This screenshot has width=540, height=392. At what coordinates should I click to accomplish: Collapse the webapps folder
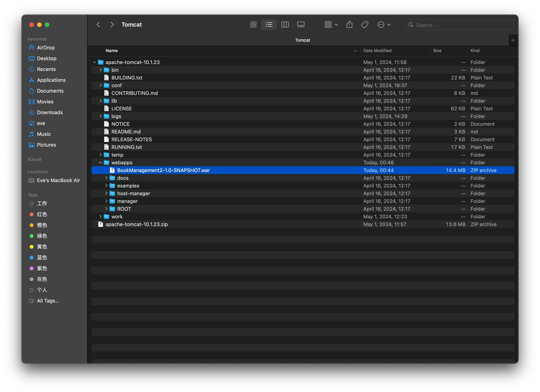100,162
